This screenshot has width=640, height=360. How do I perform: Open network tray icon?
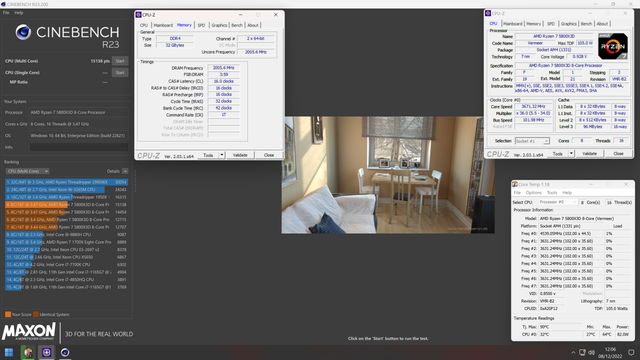point(582,353)
